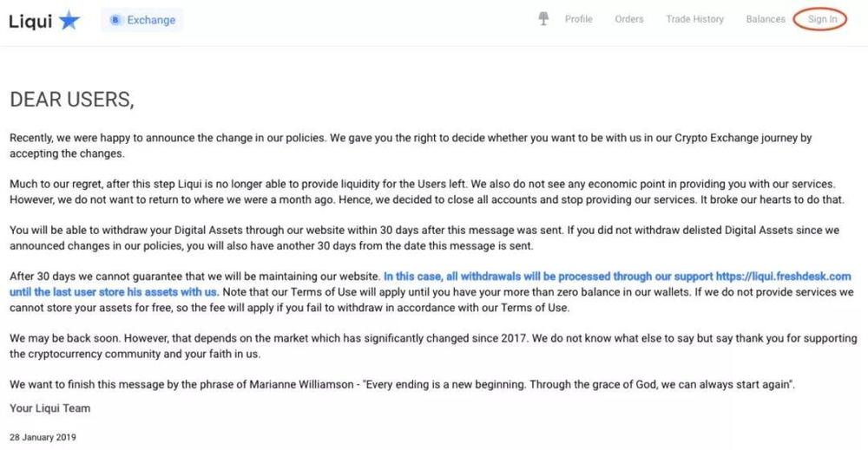Click the round B coin icon
868x450 pixels.
click(x=115, y=20)
